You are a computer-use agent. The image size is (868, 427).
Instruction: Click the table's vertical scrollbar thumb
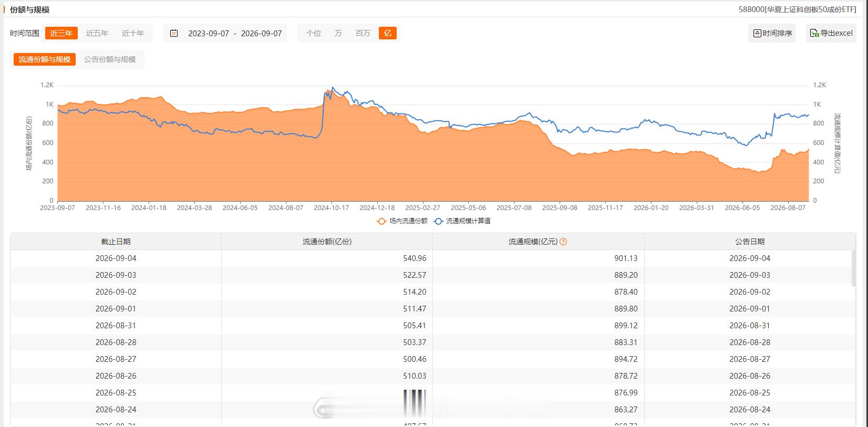853,268
